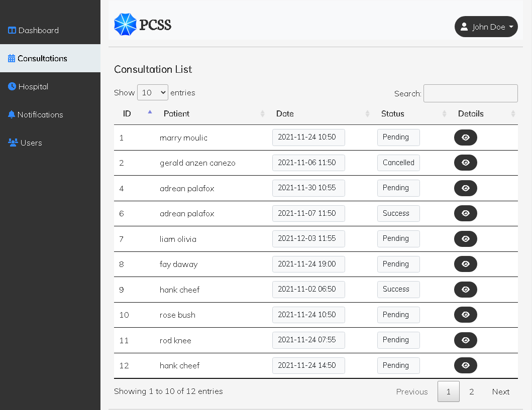Select the Hospital clock icon
The width and height of the screenshot is (532, 410).
click(x=12, y=86)
